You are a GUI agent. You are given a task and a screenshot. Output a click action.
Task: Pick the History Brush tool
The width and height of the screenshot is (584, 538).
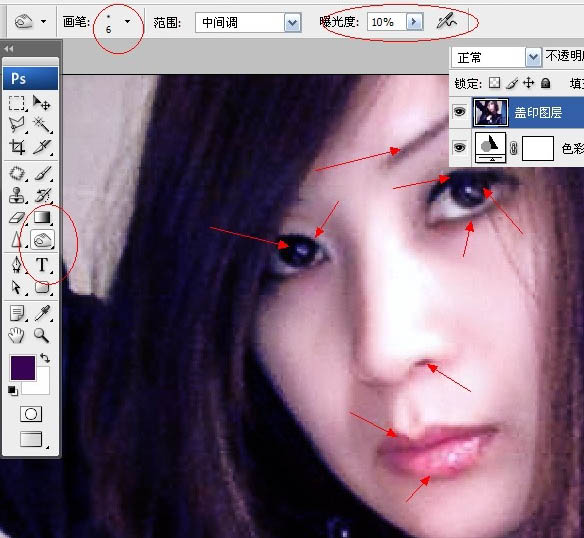(x=42, y=195)
